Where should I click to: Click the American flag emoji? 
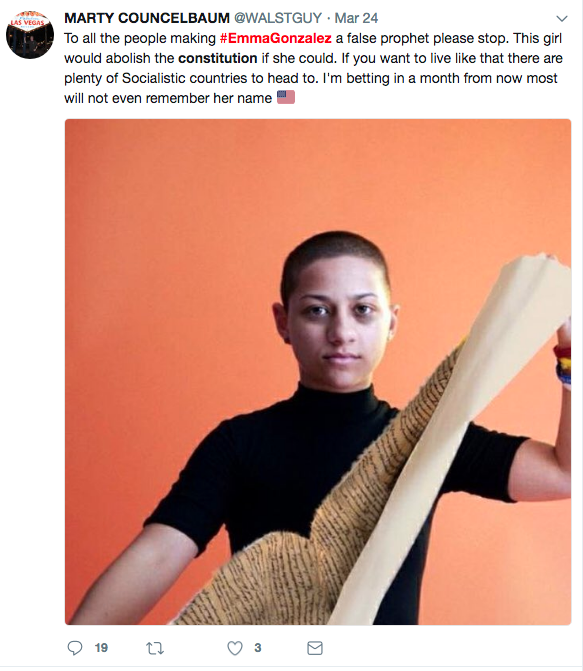[x=286, y=97]
